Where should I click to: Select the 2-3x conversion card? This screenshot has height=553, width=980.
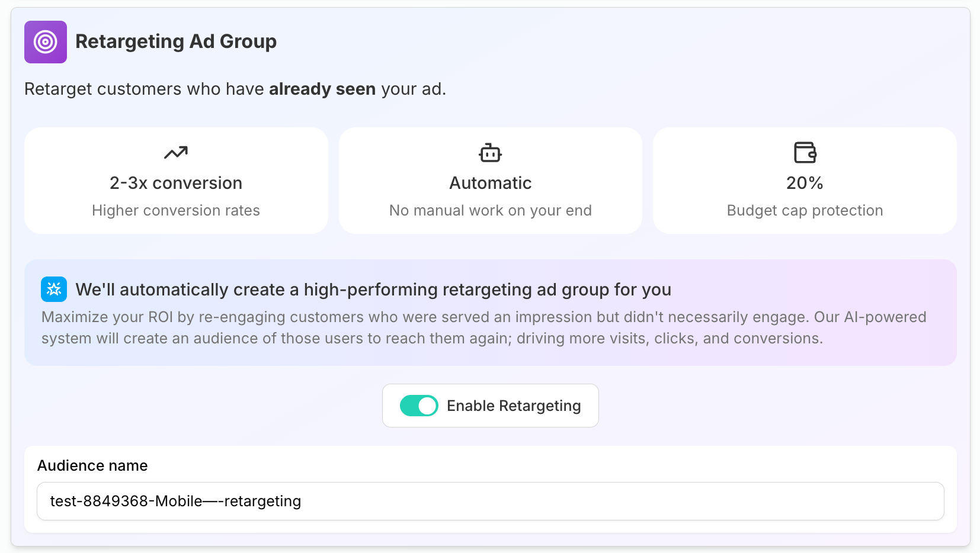pos(176,181)
